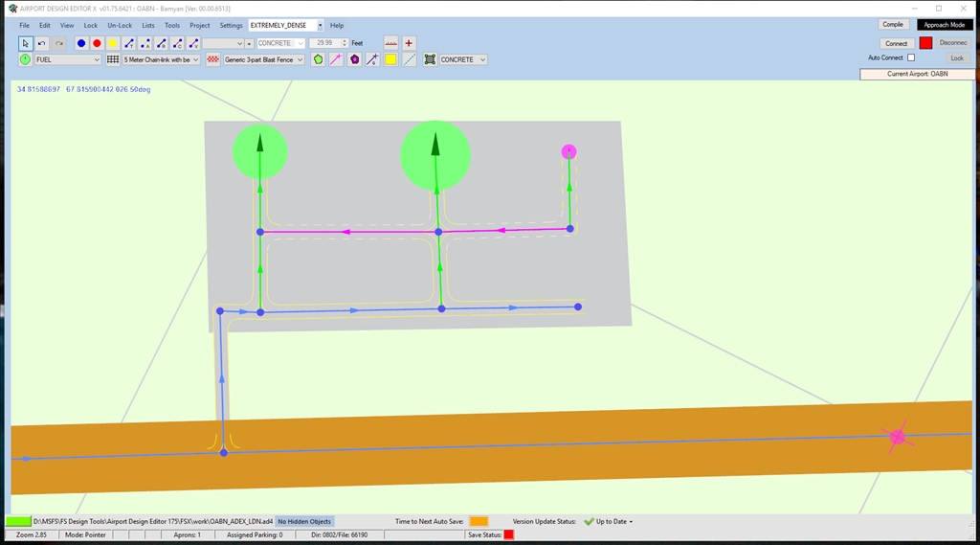Expand the EXTREMELY_DENSE scenery dropdown

click(320, 25)
